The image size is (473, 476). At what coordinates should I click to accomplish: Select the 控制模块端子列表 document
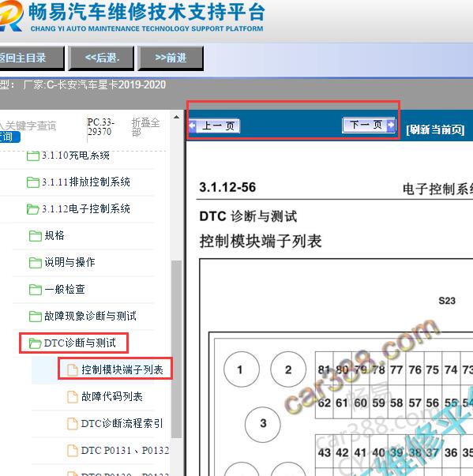pos(122,369)
